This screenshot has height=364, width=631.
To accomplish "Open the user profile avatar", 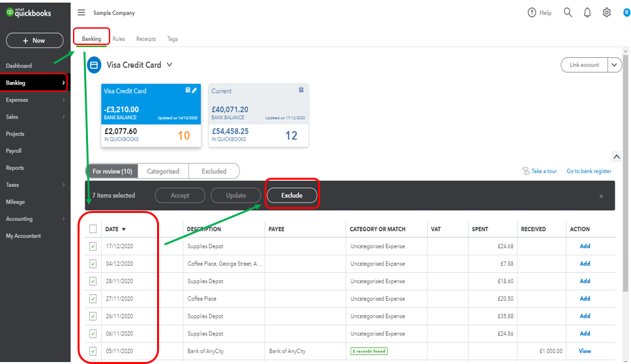I will (626, 12).
